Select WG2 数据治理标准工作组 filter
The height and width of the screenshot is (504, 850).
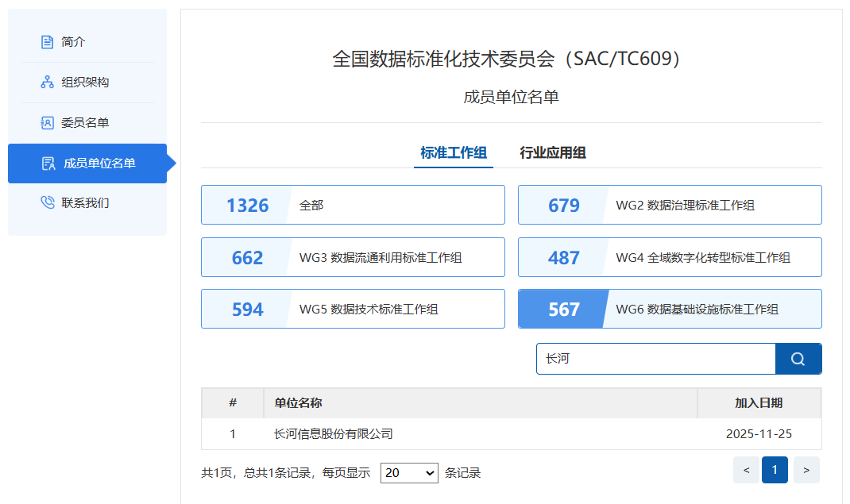670,205
